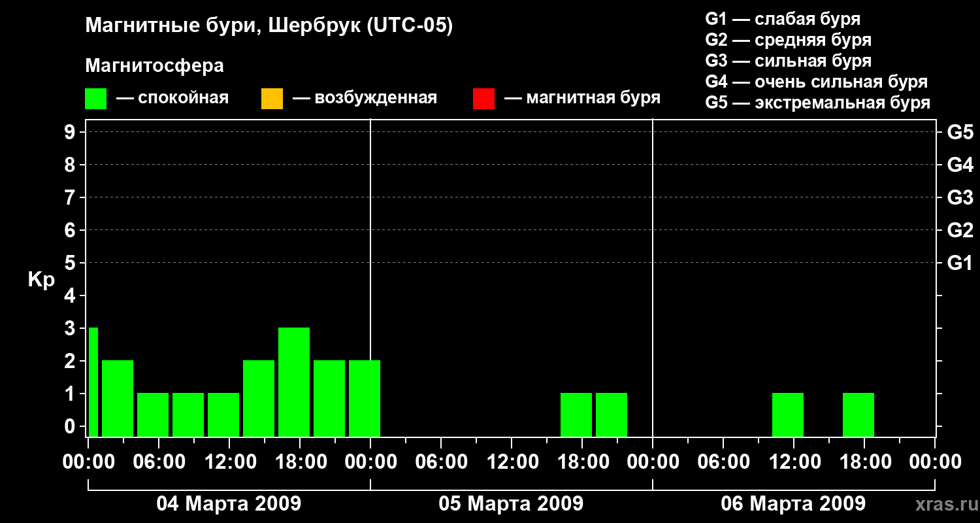Click the last green bar at 18:00 06 Марта
The height and width of the screenshot is (523, 980).
point(858,414)
